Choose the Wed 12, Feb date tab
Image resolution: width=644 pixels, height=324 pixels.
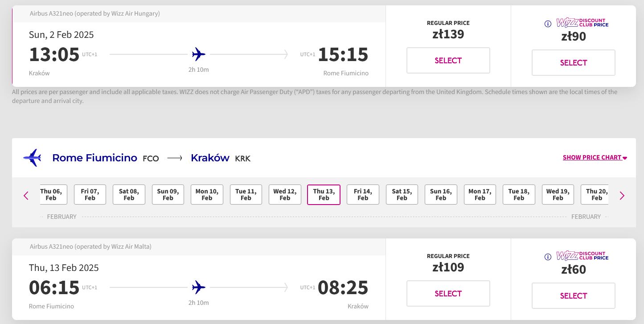tap(285, 195)
